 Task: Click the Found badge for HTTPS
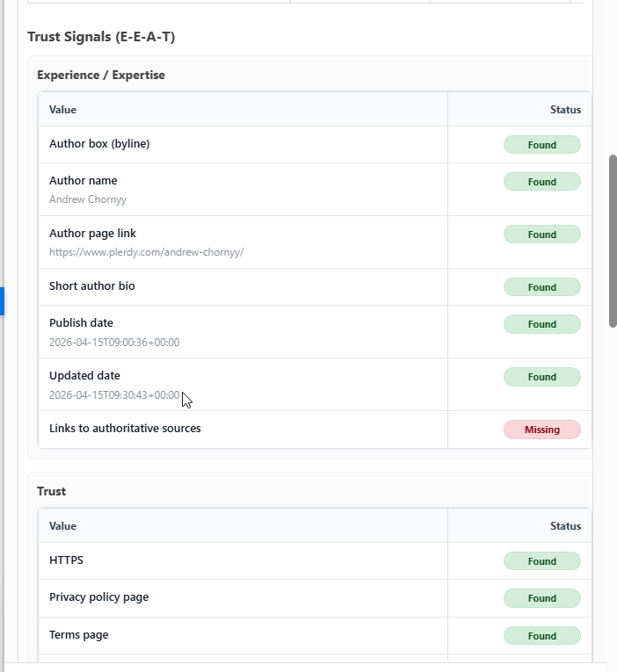click(x=541, y=561)
